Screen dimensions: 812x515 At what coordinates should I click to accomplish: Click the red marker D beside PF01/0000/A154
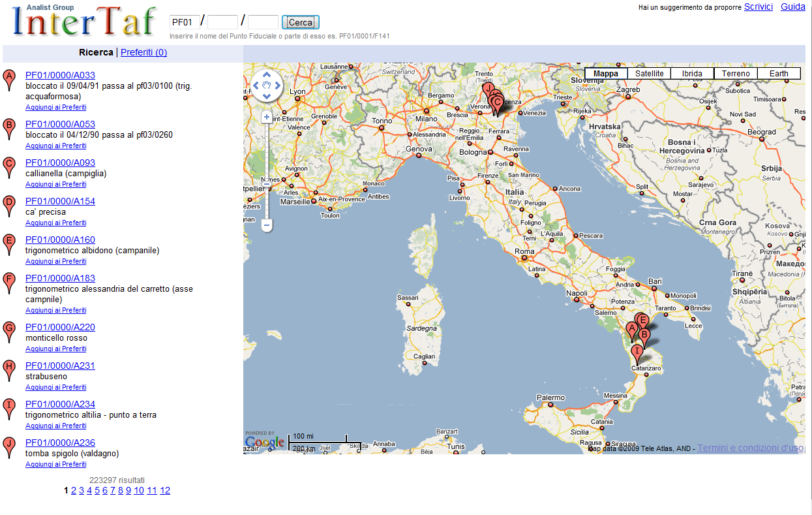pyautogui.click(x=9, y=206)
